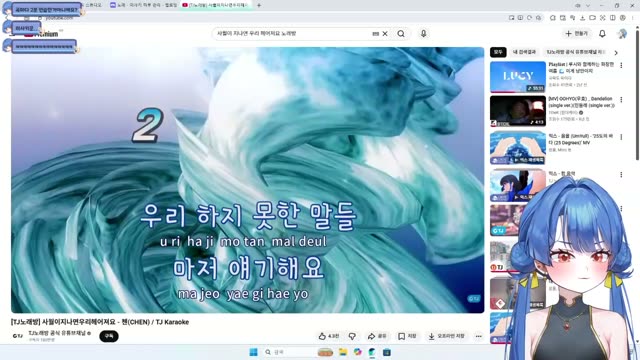
Task: Click the YouTube search magnifier button
Action: coord(401,34)
